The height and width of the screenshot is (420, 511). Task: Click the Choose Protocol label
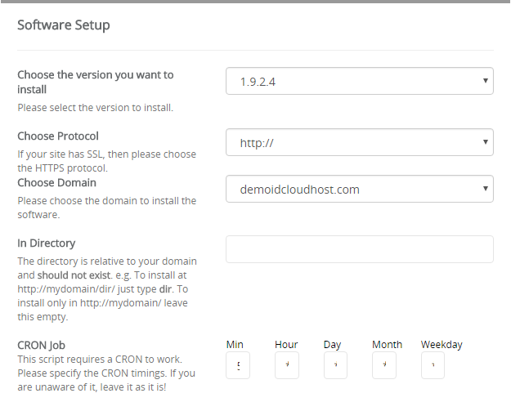click(58, 136)
